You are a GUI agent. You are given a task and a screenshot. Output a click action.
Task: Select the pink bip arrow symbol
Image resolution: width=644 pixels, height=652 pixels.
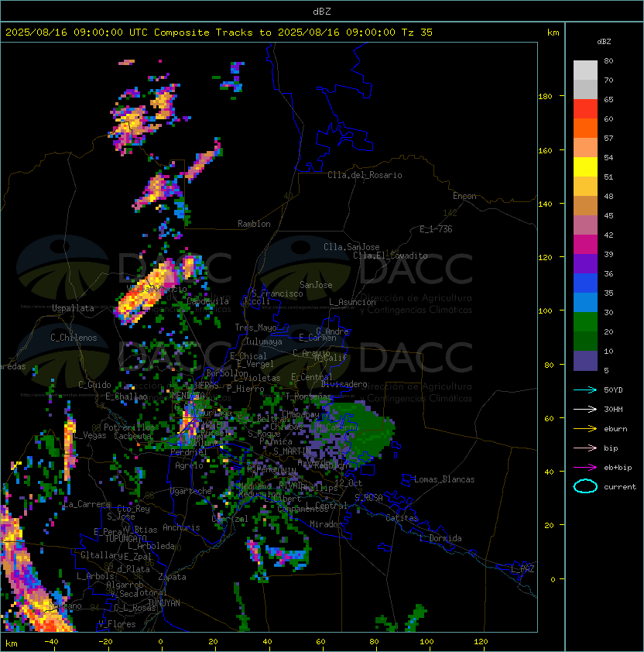(585, 448)
